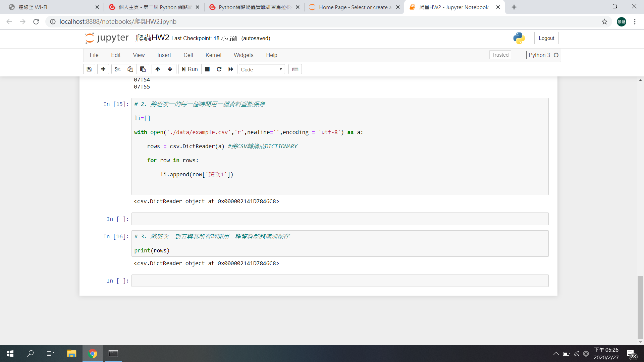Move selected cell down arrow
The height and width of the screenshot is (362, 644).
pos(170,69)
